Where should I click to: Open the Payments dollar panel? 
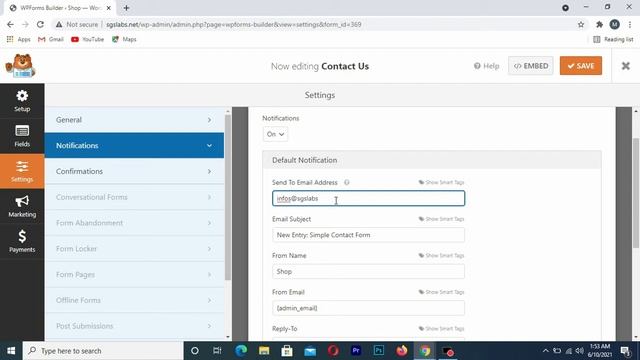[22, 241]
